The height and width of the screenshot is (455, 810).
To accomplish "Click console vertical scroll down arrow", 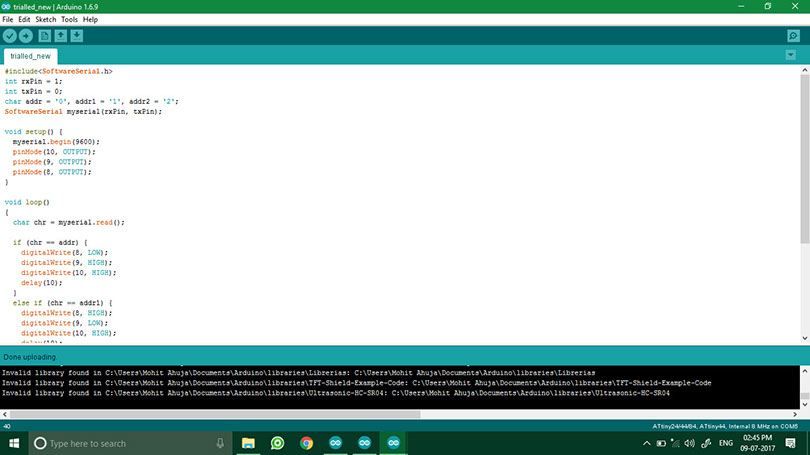I will (x=805, y=405).
